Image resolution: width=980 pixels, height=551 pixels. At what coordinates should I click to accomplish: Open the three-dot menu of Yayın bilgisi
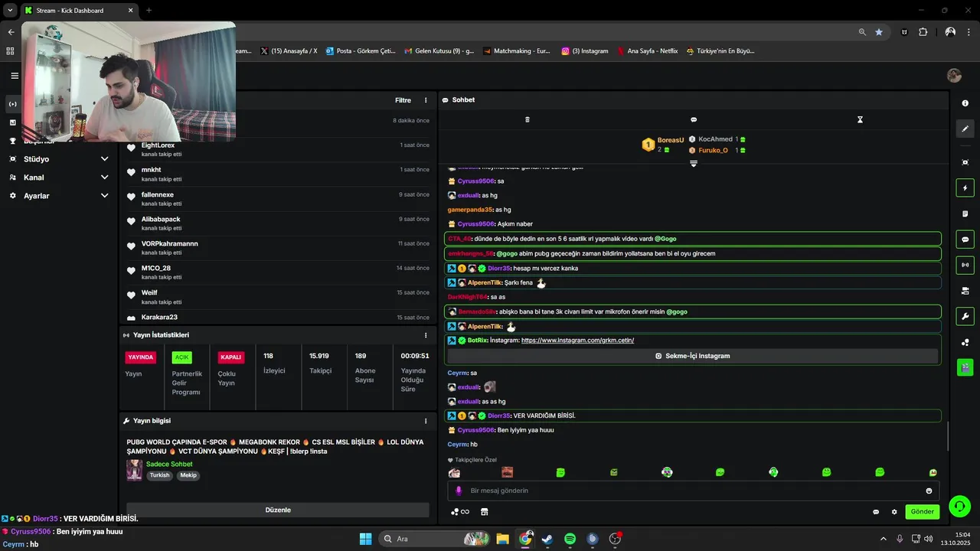pos(426,421)
